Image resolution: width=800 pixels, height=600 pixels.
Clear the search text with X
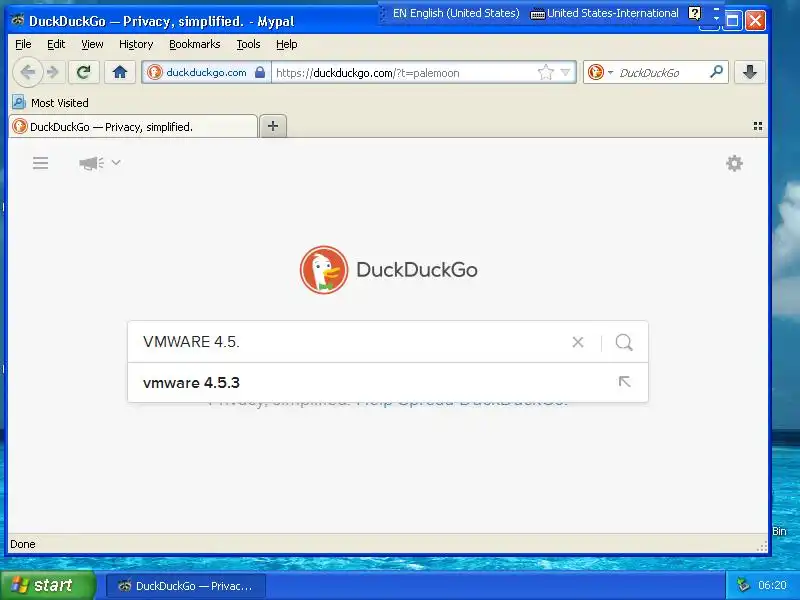(x=578, y=342)
